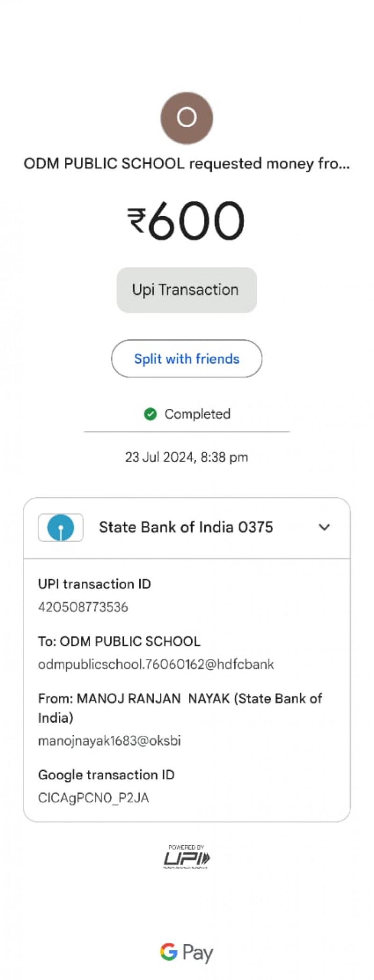Collapse the bank details chevron
The width and height of the screenshot is (374, 980).
[x=324, y=527]
